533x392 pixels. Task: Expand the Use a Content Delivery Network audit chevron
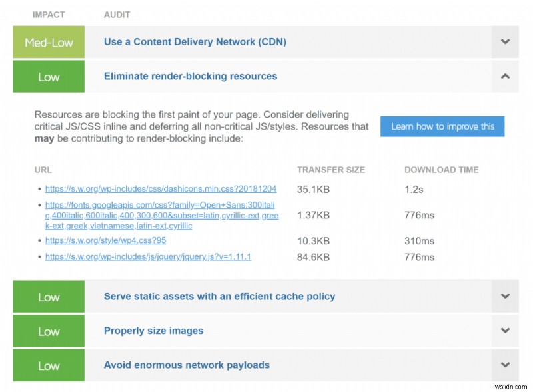pos(505,42)
